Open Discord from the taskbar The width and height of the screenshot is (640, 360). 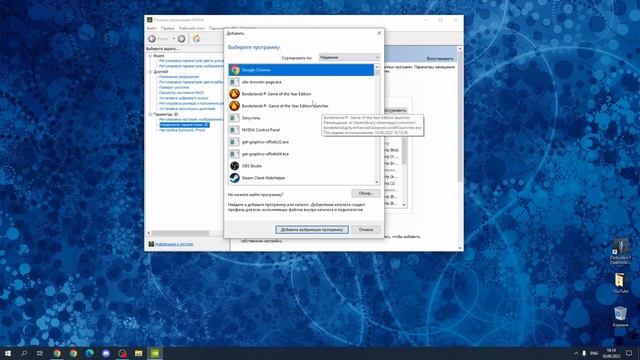pyautogui.click(x=106, y=353)
